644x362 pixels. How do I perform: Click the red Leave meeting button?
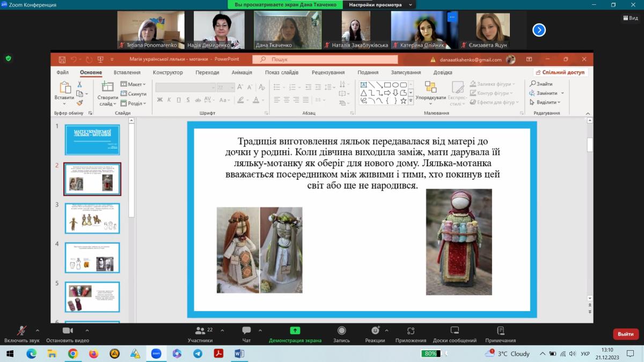point(625,334)
